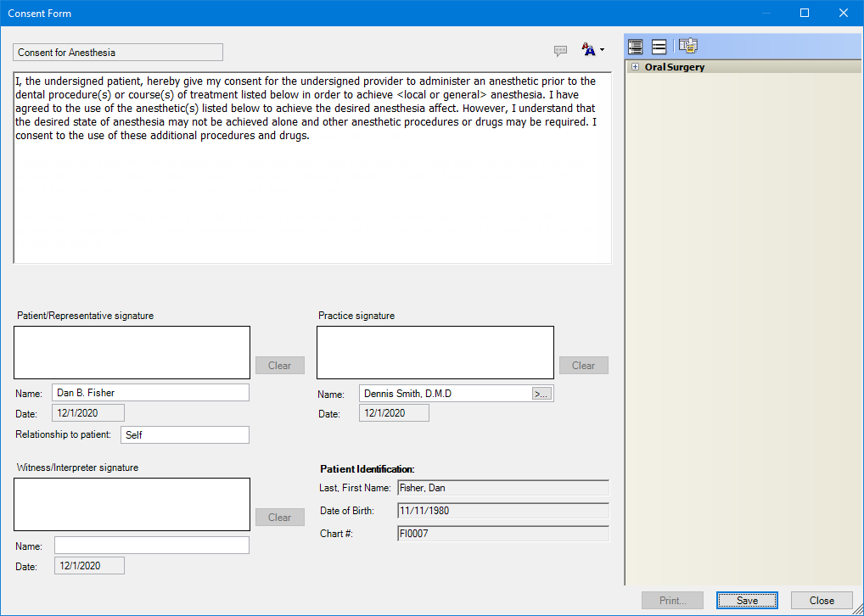Clear the Practice signature
This screenshot has height=616, width=864.
pos(583,365)
